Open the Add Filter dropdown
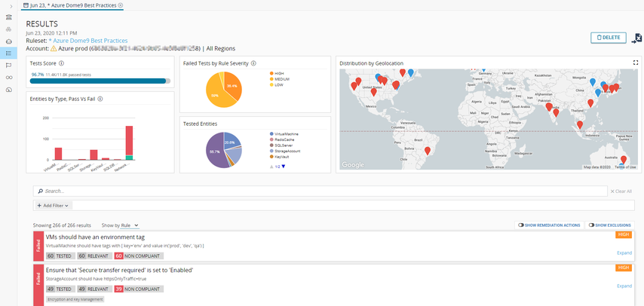This screenshot has height=306, width=644. coord(53,205)
